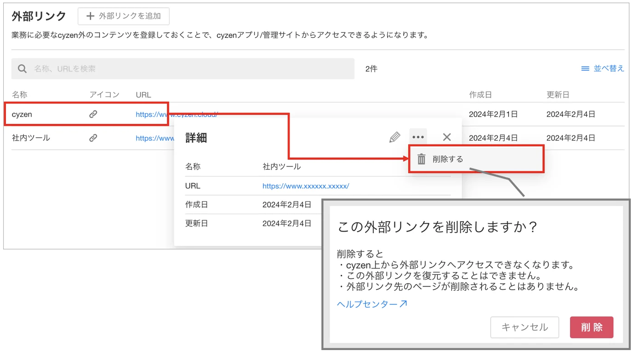
Task: Click the 外部リンク page heading
Action: pos(39,16)
